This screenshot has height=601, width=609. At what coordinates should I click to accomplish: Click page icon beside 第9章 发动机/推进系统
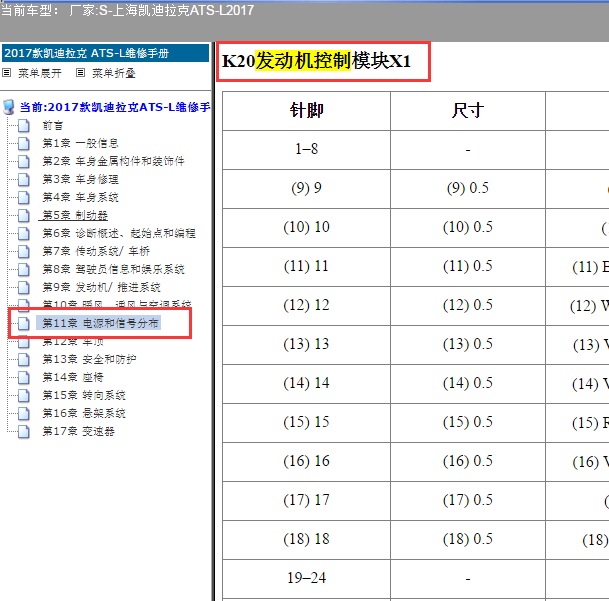24,287
